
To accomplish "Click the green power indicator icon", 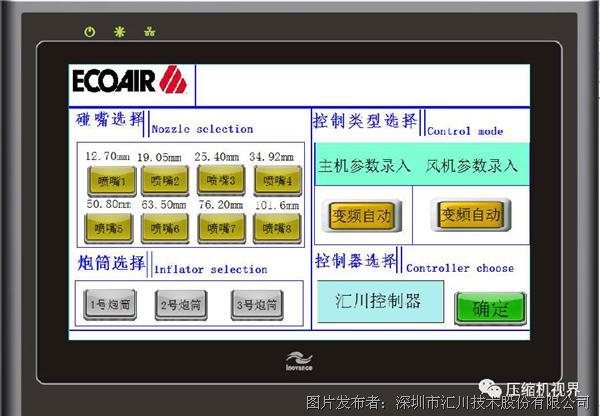I will pos(89,32).
